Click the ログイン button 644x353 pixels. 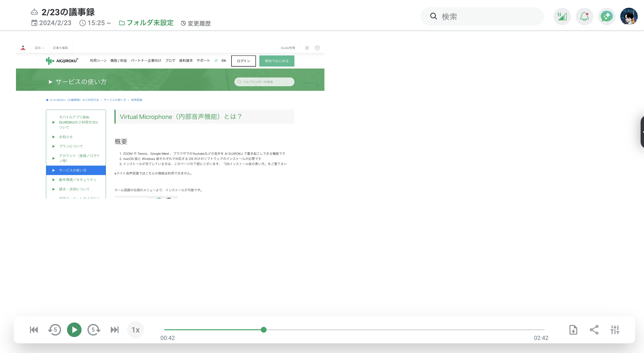[244, 61]
